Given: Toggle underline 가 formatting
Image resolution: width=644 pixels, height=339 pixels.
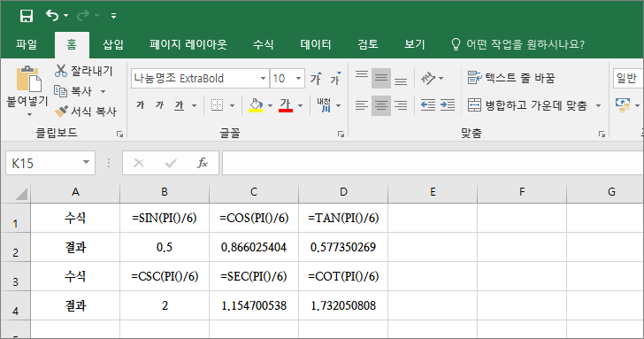Looking at the screenshot, I should [x=179, y=105].
